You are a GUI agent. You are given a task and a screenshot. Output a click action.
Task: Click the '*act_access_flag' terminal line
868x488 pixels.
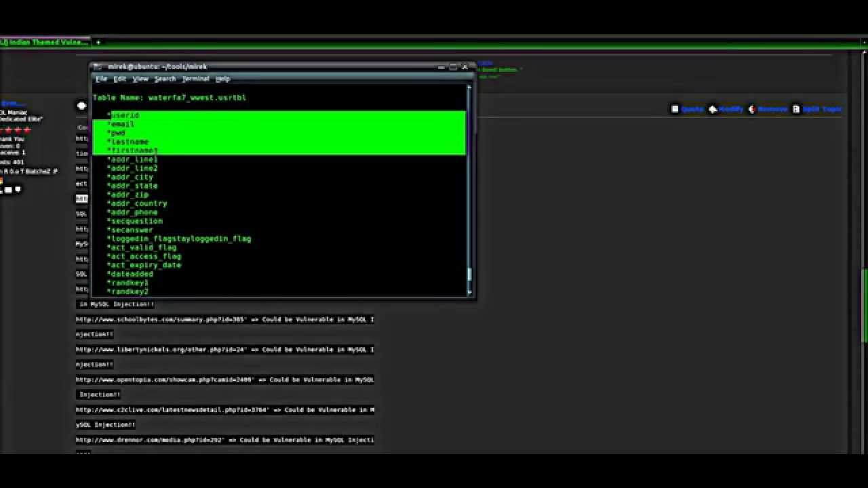(x=144, y=256)
